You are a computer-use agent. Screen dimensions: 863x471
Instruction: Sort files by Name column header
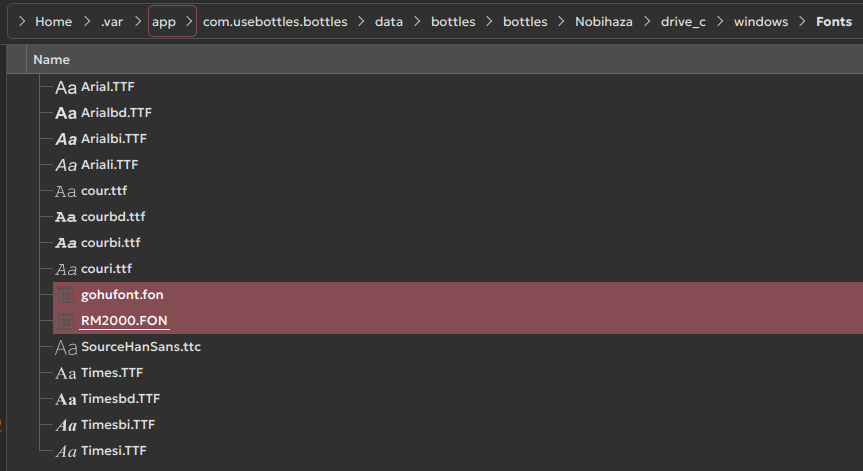[x=52, y=60]
